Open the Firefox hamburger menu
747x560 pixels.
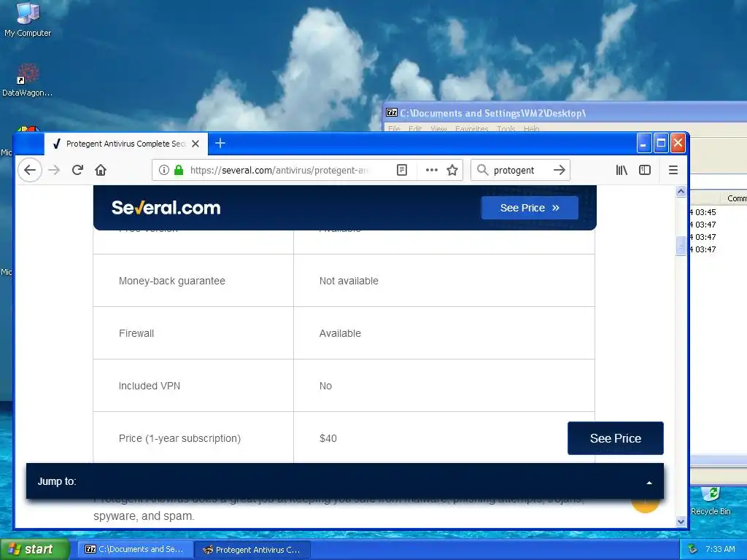point(673,170)
